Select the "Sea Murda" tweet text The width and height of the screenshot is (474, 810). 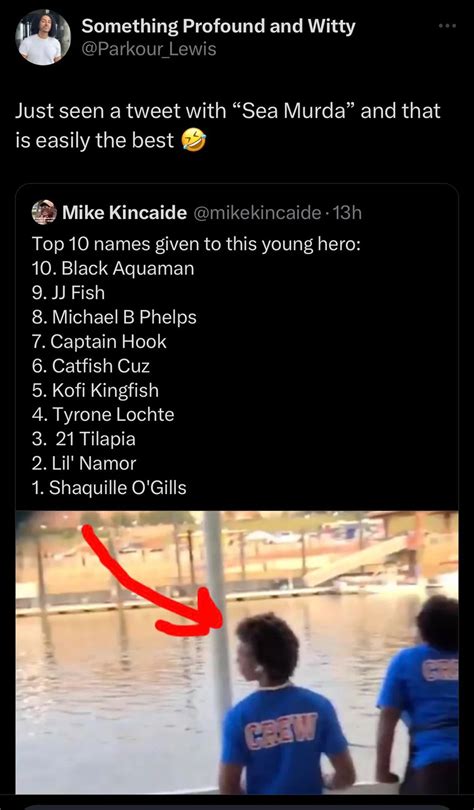[228, 126]
